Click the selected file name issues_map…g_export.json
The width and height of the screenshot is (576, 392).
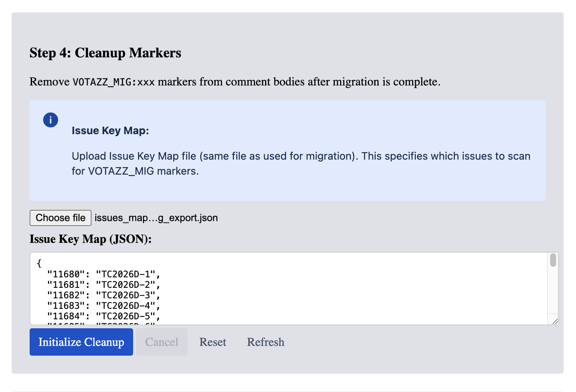156,218
